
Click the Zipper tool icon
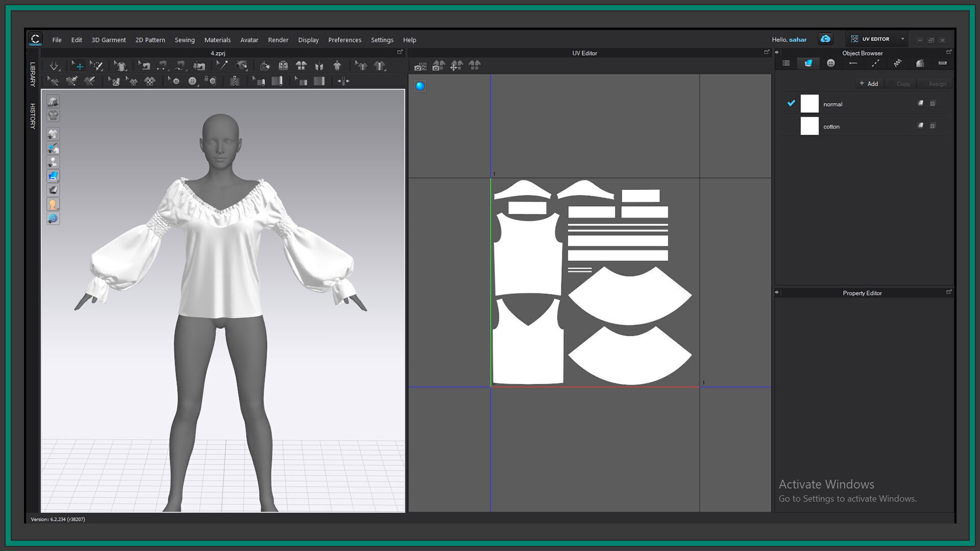point(234,81)
